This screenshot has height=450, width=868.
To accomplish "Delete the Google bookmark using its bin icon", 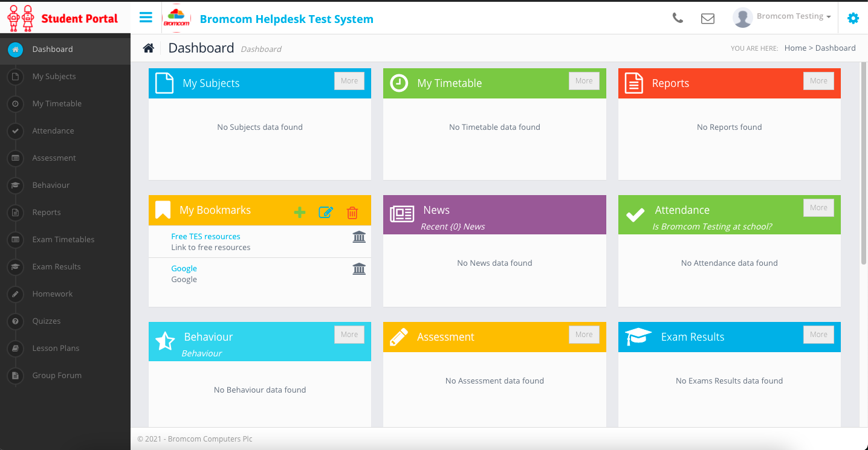I will 359,268.
